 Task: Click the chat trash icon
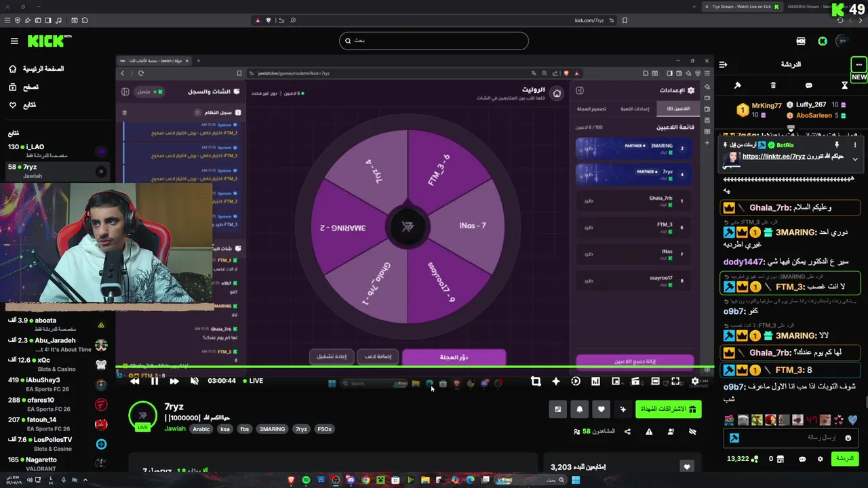773,85
